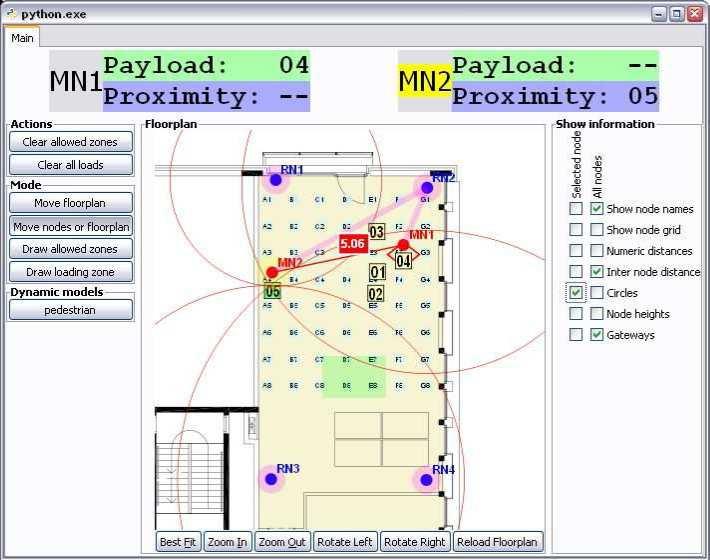
Task: Enable All nodes Numeric distances checkbox
Action: coord(597,250)
